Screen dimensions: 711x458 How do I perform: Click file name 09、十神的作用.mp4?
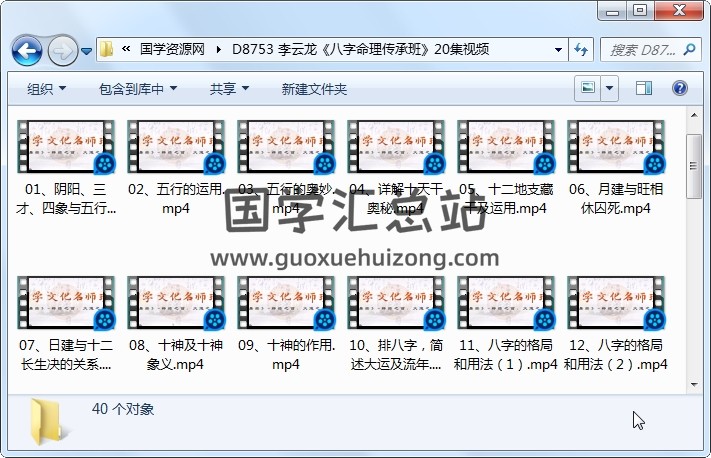286,355
